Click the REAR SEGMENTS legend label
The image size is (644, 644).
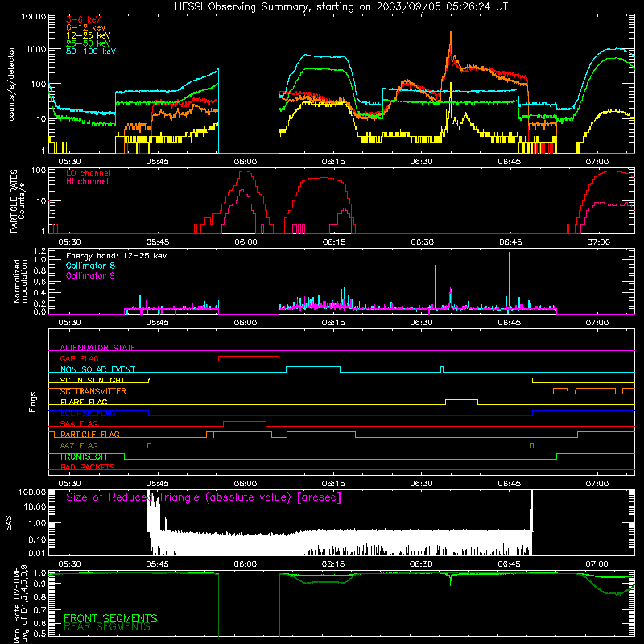point(107,627)
